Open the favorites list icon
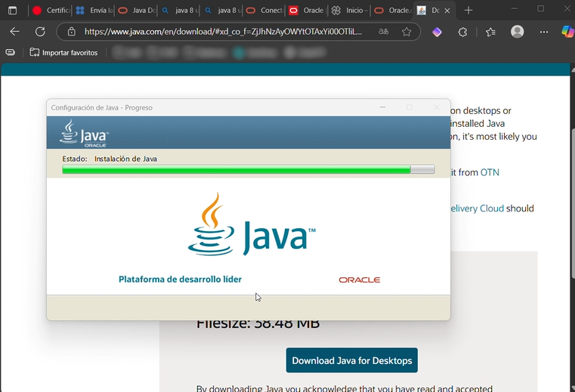This screenshot has width=575, height=392. pyautogui.click(x=490, y=32)
